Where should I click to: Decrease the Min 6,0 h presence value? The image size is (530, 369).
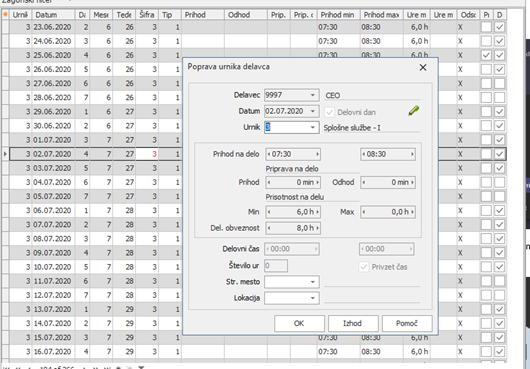pyautogui.click(x=269, y=212)
